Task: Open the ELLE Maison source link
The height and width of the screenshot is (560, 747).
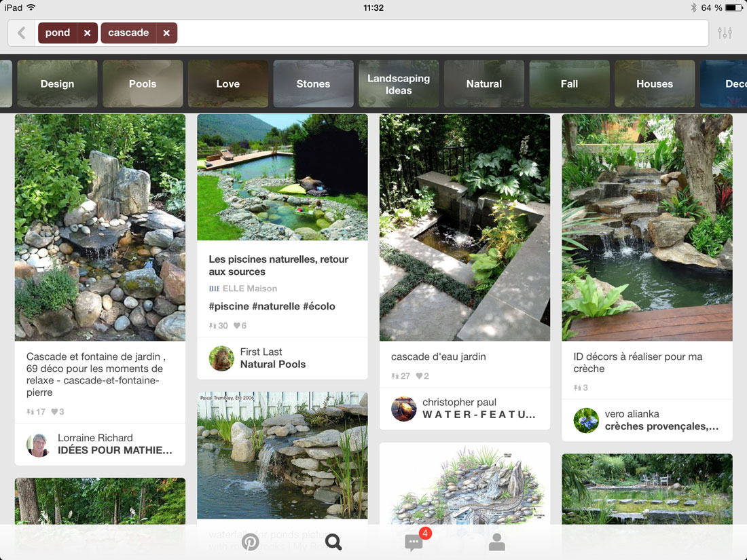Action: click(x=243, y=288)
